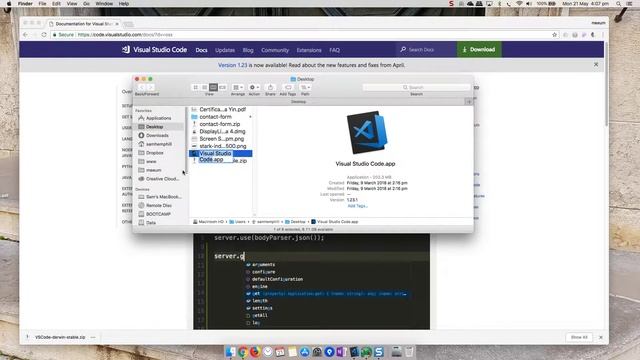
Task: Expand contact-form folder arrow
Action: 250,117
